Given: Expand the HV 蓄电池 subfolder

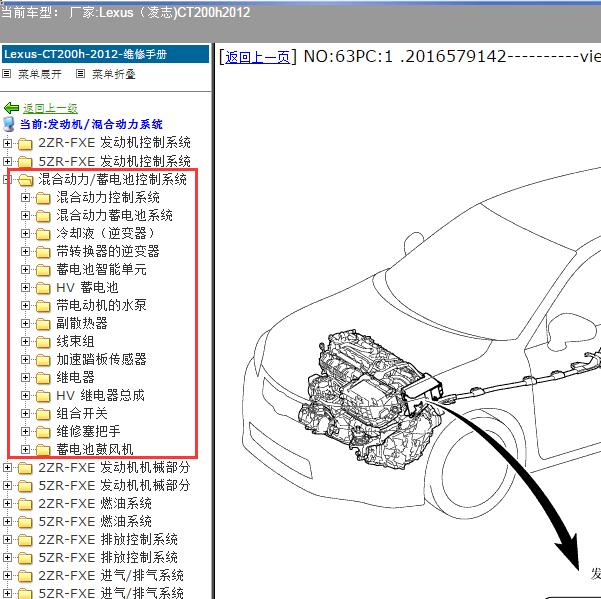Looking at the screenshot, I should coord(25,287).
